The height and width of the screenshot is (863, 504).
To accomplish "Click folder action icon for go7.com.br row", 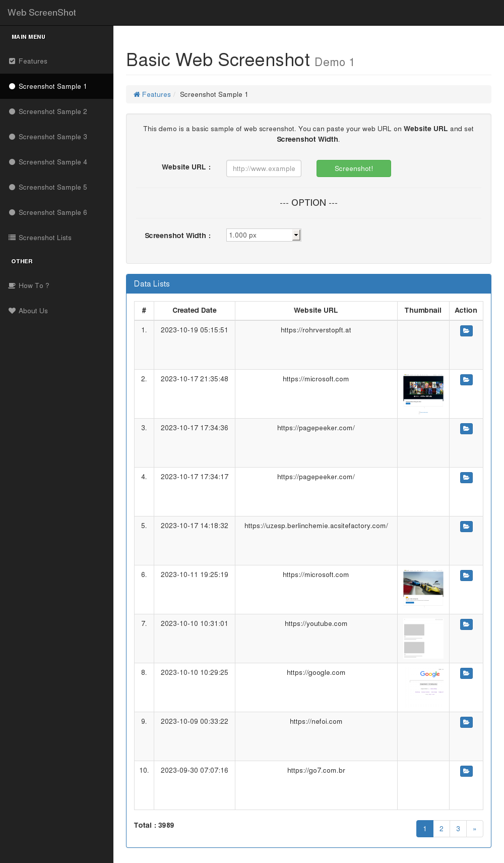I will (x=466, y=771).
